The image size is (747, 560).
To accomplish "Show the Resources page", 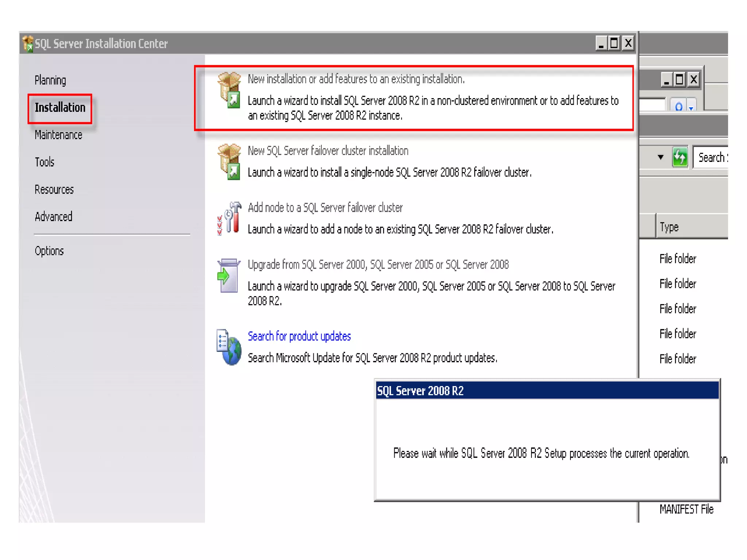I will point(54,190).
